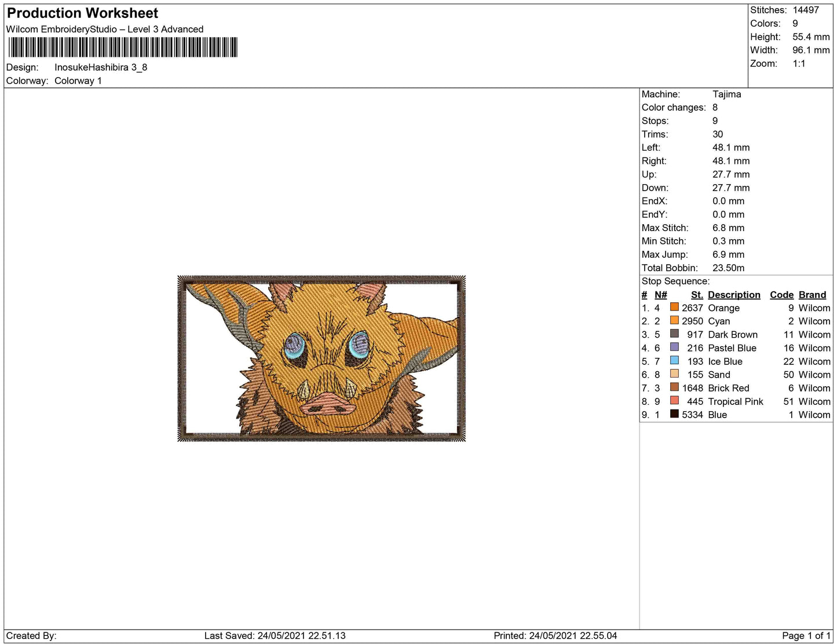Click the Down value 27.7 mm
The height and width of the screenshot is (644, 837).
[x=731, y=188]
